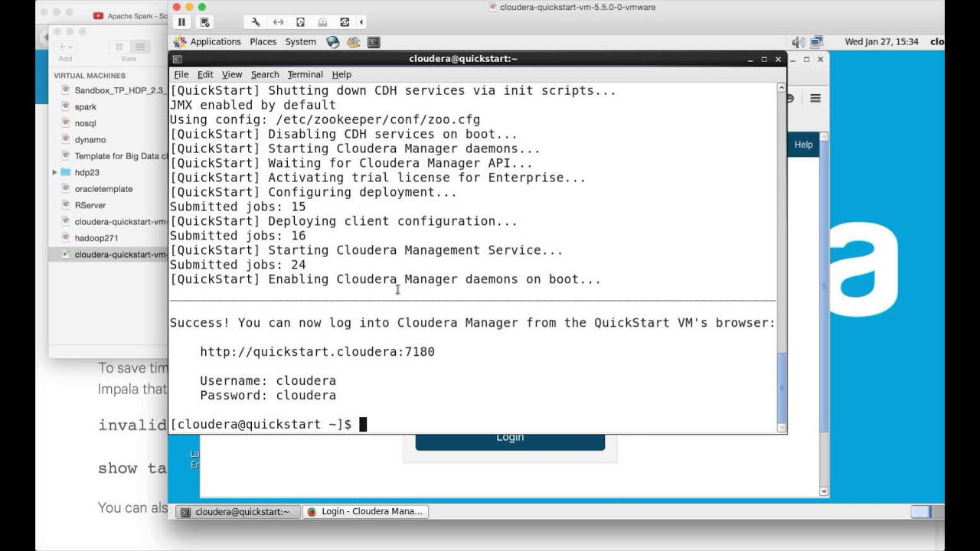
Task: Click the Apache Spark browser tab
Action: point(130,15)
